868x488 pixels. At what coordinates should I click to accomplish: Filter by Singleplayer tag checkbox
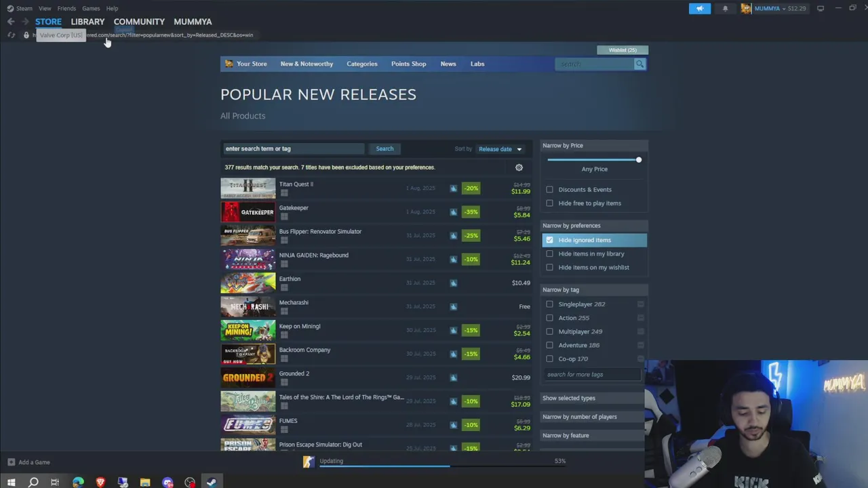click(549, 304)
